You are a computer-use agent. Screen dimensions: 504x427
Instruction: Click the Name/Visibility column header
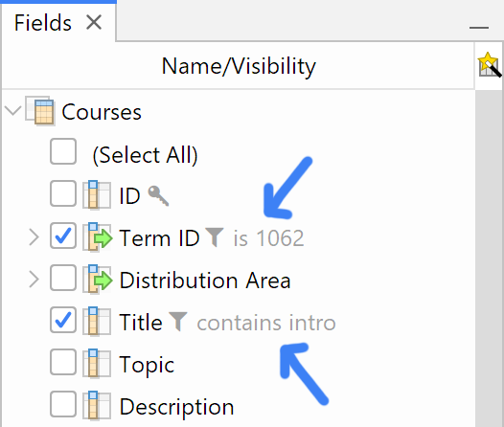click(x=239, y=66)
